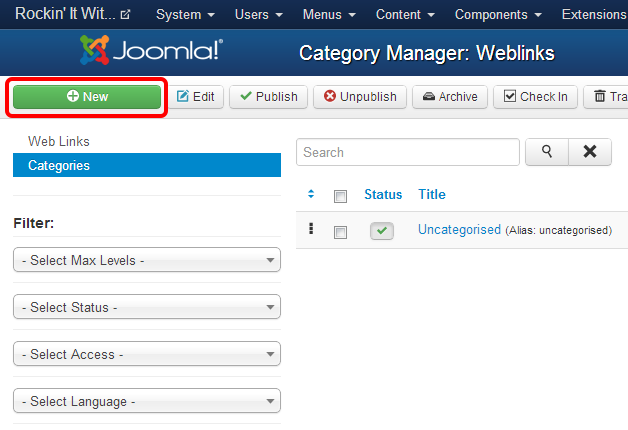Publish the selected category
This screenshot has height=430, width=628.
click(268, 97)
